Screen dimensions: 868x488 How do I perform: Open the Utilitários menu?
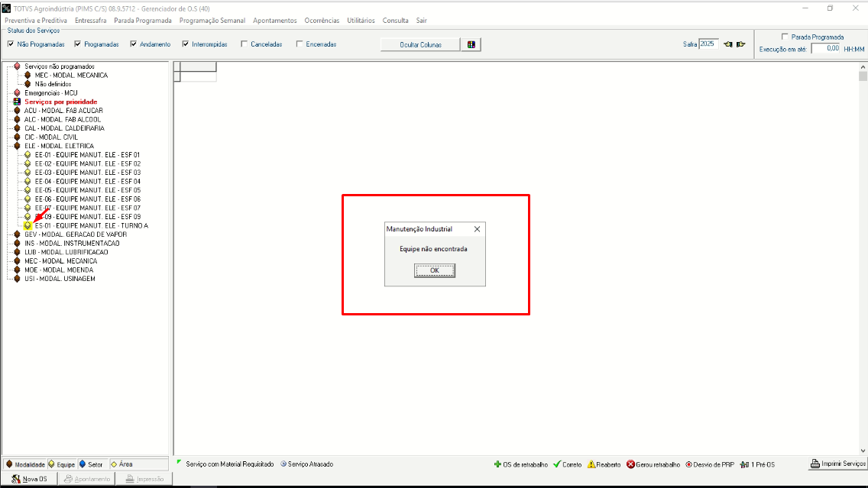(x=361, y=21)
